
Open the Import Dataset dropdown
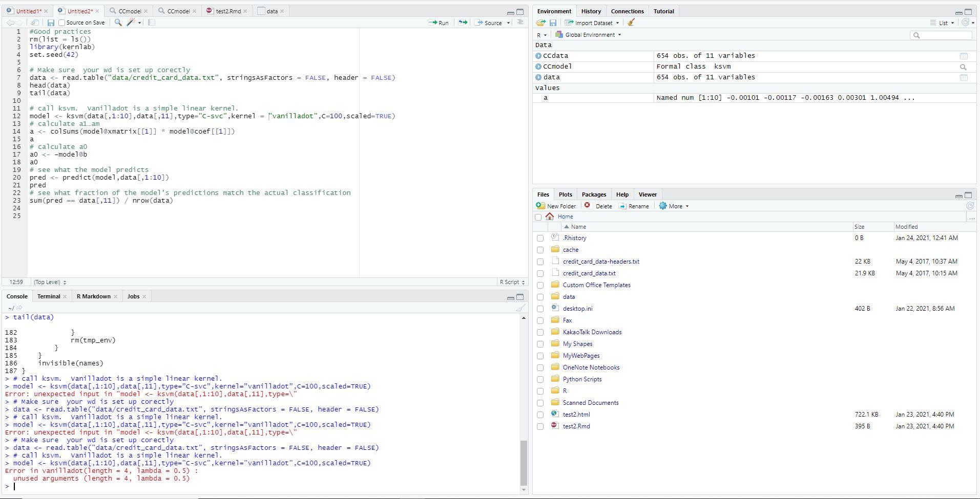tap(593, 23)
